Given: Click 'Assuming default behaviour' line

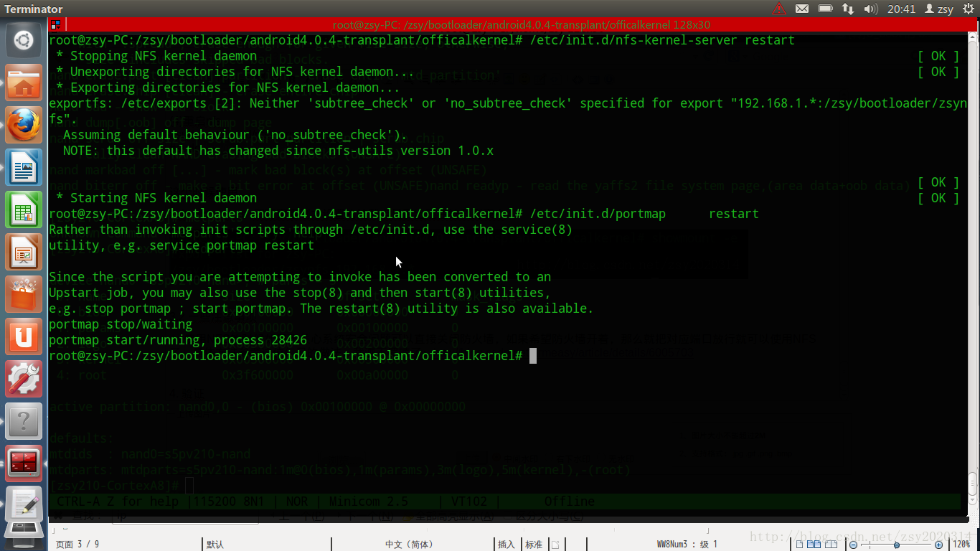Looking at the screenshot, I should [235, 135].
